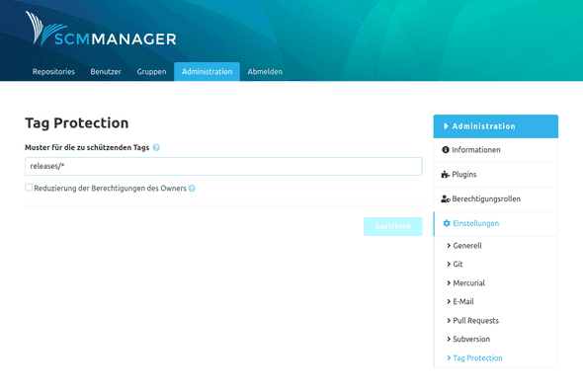Go to Pull Requests settings
The image size is (583, 392).
(x=475, y=321)
